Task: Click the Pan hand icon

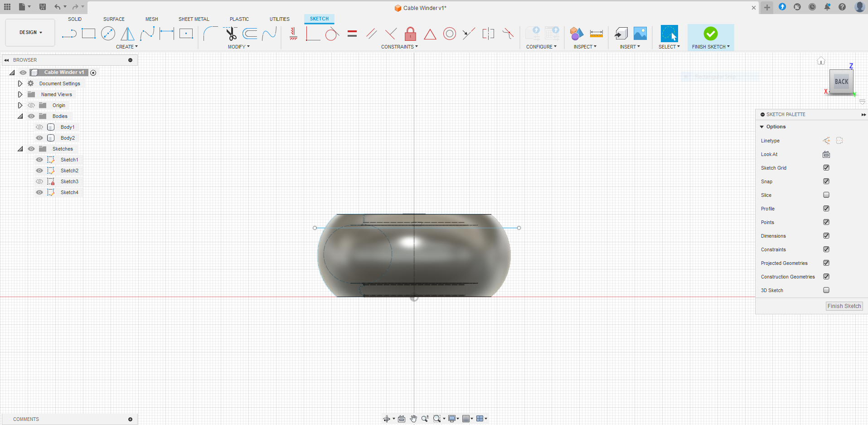Action: (x=413, y=419)
